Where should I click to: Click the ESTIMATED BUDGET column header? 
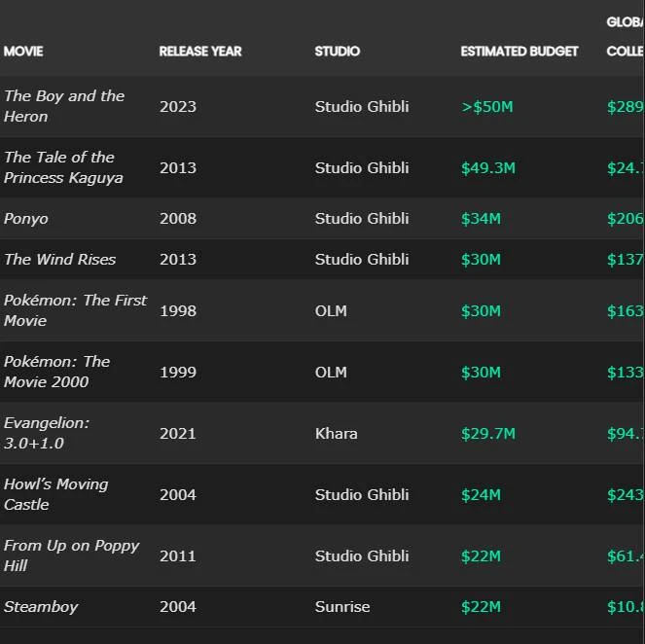[520, 51]
